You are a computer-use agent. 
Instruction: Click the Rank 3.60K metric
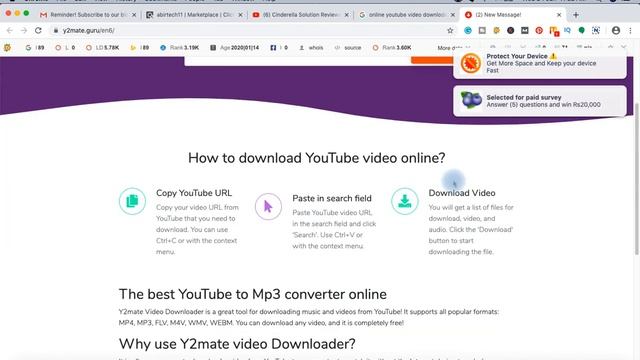click(392, 48)
